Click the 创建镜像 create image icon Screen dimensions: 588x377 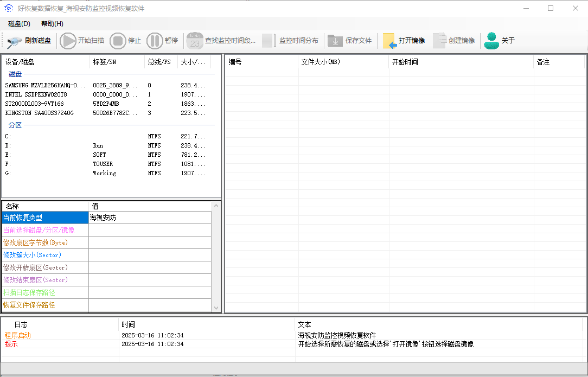click(x=439, y=41)
